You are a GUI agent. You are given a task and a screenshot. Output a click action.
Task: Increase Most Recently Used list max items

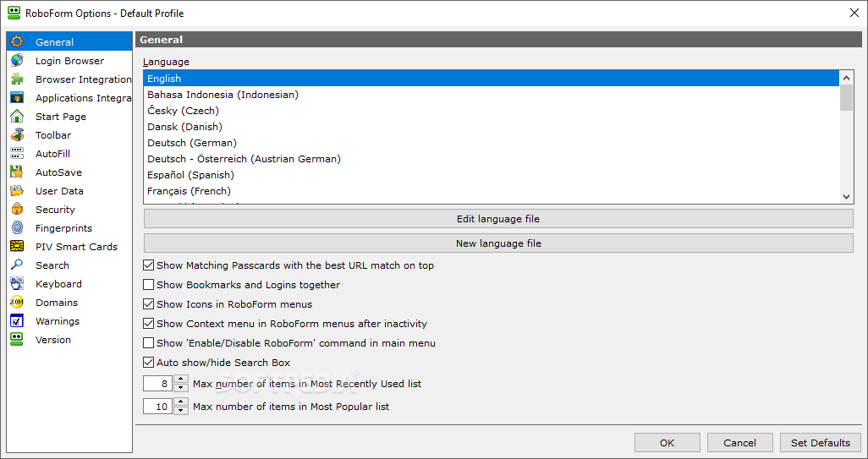tap(181, 380)
